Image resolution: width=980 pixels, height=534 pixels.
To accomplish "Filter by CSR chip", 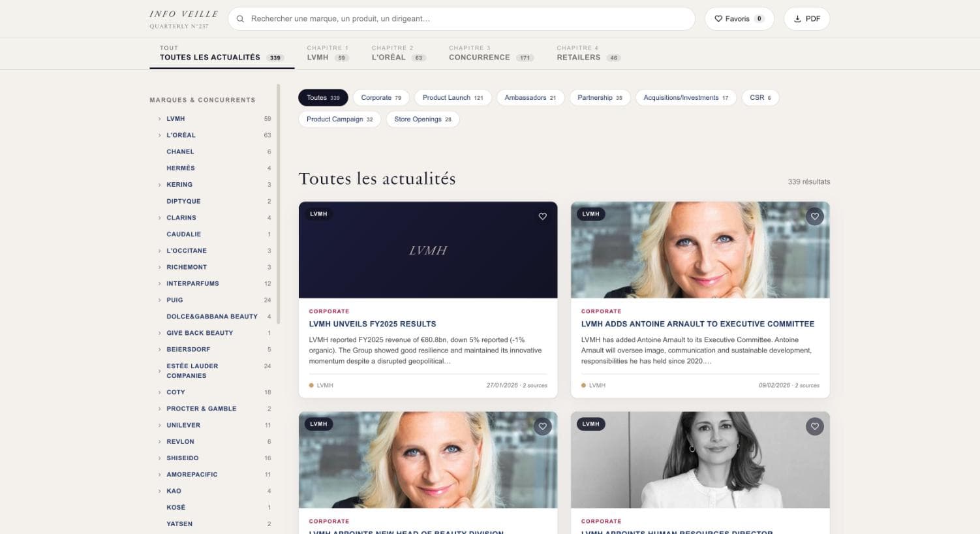I will [760, 98].
